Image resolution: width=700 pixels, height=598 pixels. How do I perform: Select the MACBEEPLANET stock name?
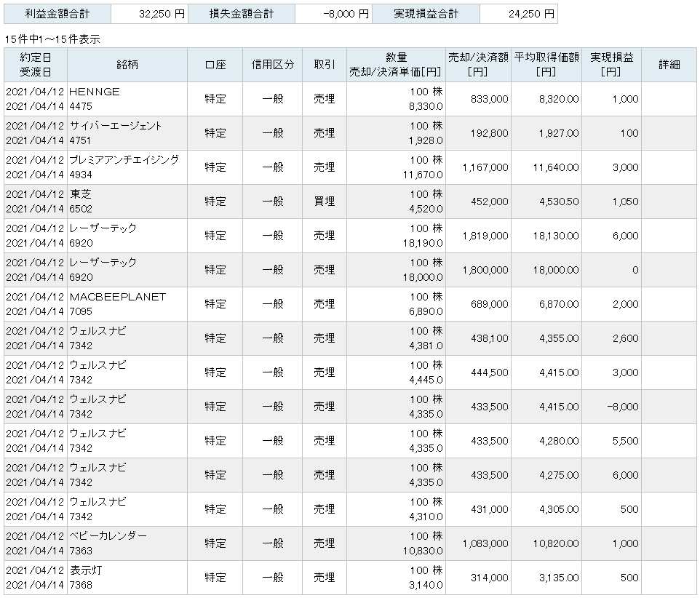[x=118, y=297]
